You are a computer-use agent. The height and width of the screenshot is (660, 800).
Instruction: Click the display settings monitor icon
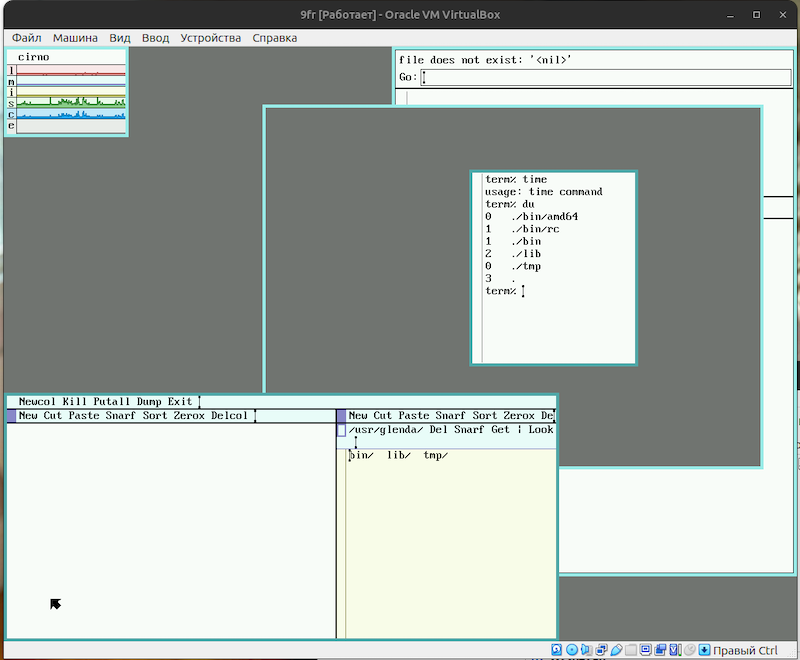coord(647,650)
